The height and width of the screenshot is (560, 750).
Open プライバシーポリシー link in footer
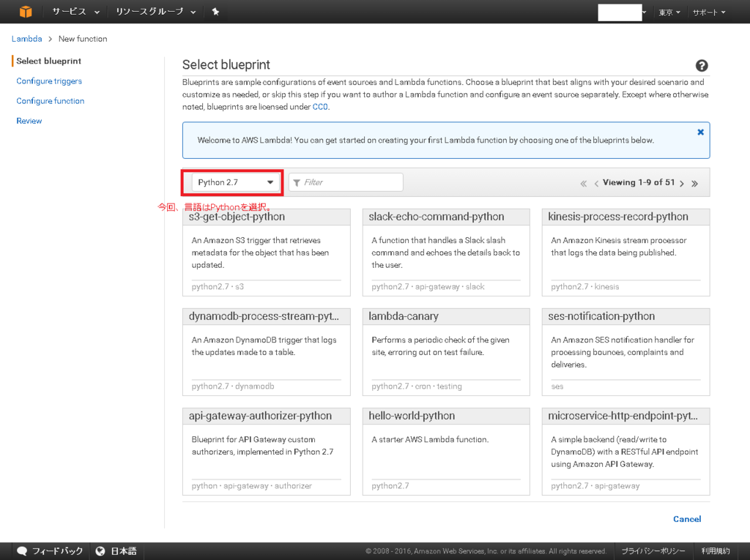click(653, 551)
